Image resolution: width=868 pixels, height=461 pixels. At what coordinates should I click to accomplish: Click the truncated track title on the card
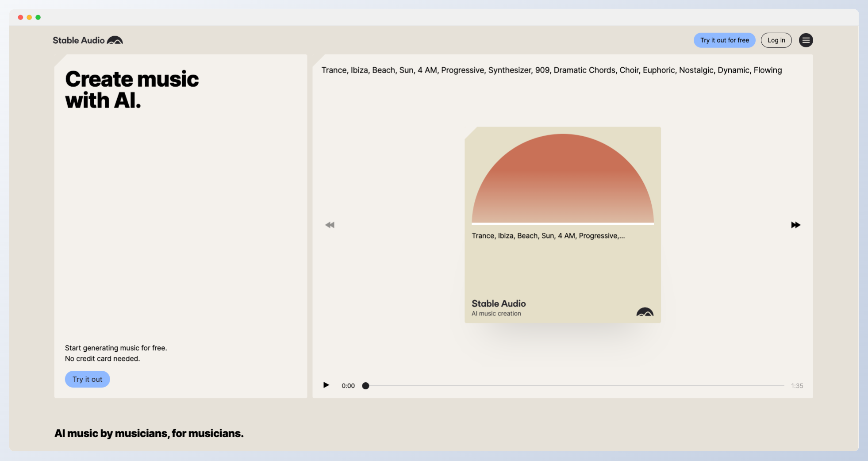[548, 236]
